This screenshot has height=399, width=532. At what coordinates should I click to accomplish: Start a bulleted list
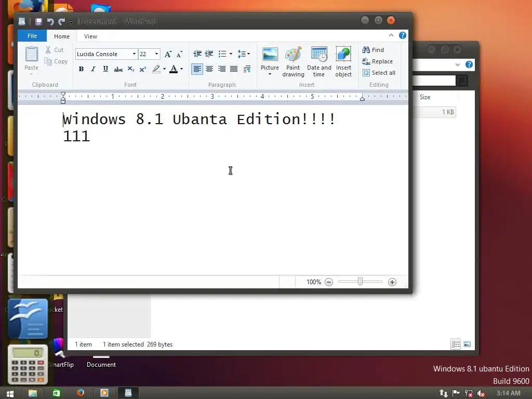click(222, 54)
